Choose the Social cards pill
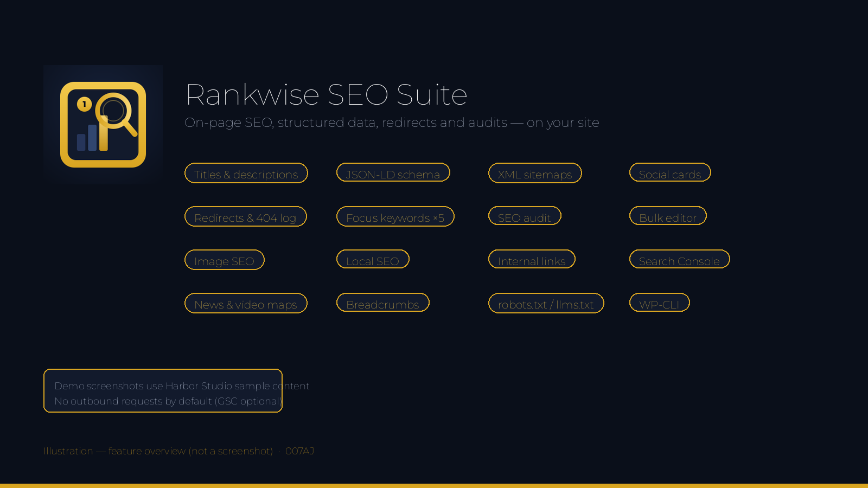Viewport: 868px width, 488px height. [x=670, y=172]
